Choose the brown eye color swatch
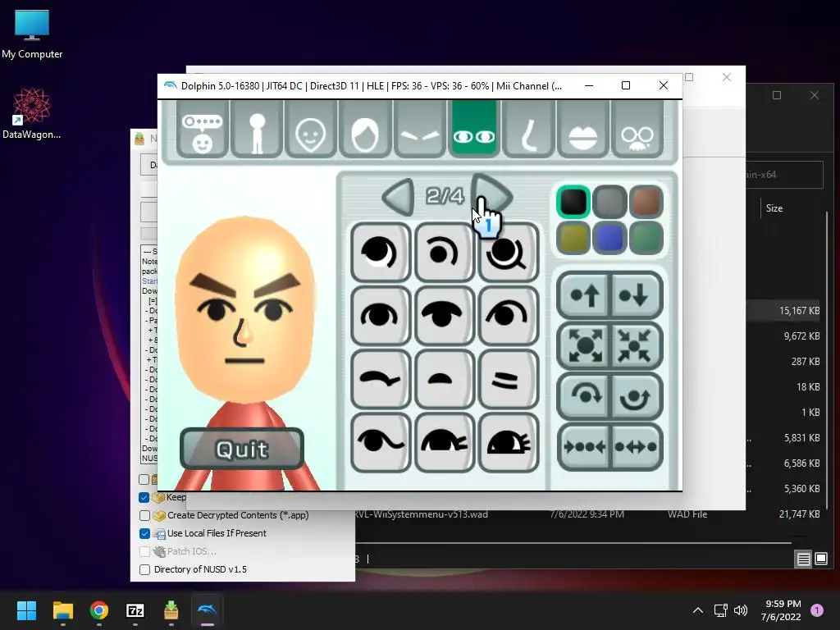The image size is (840, 630). coord(646,202)
